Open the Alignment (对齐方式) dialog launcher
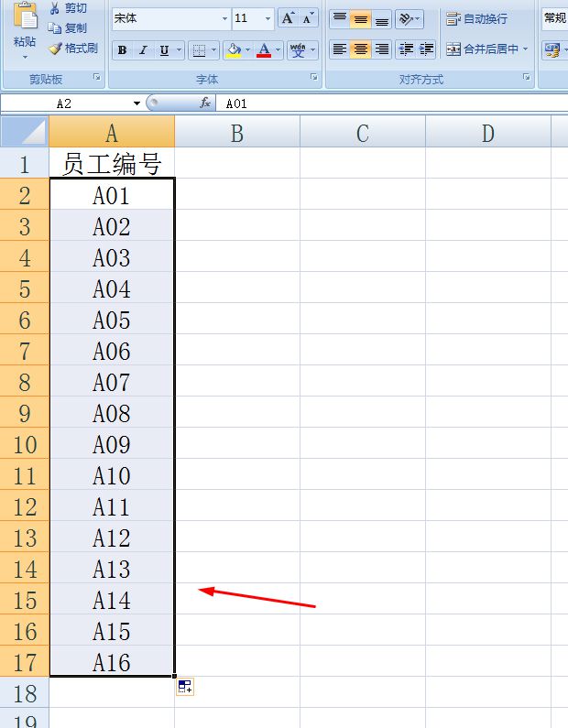The width and height of the screenshot is (568, 728). (526, 77)
